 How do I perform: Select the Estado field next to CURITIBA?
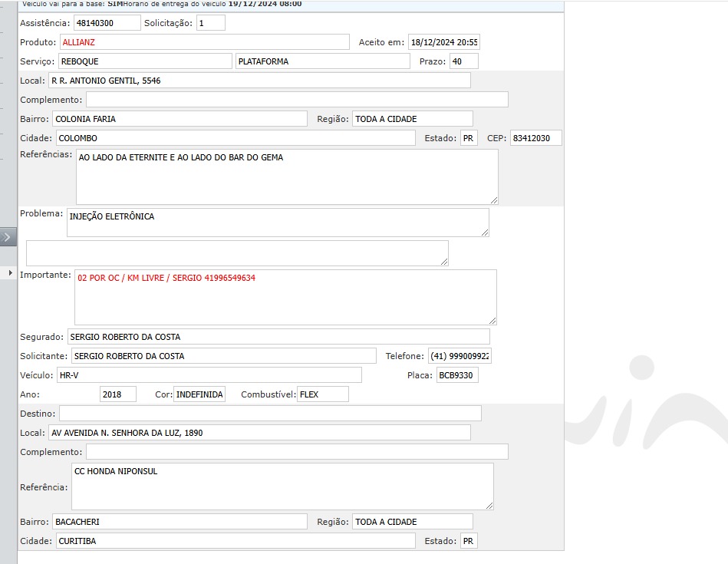pos(469,541)
